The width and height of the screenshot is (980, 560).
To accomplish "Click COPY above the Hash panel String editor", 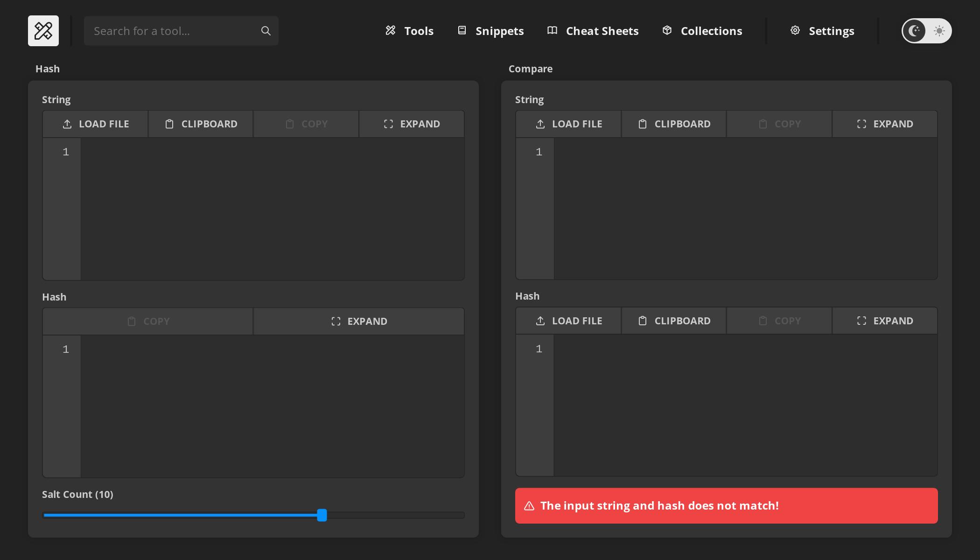I will pyautogui.click(x=306, y=124).
